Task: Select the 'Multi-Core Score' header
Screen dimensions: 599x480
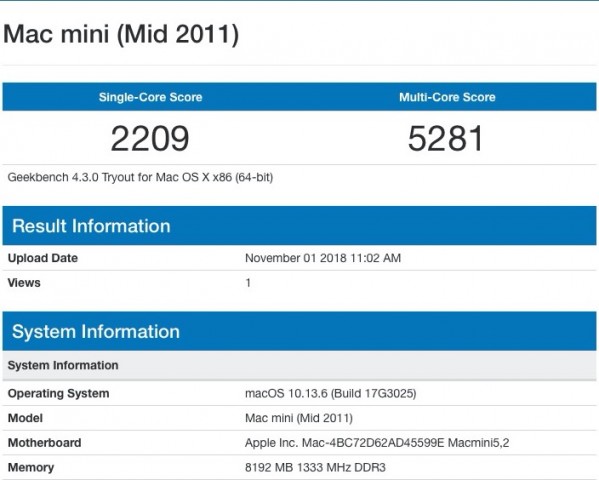Action: point(447,97)
